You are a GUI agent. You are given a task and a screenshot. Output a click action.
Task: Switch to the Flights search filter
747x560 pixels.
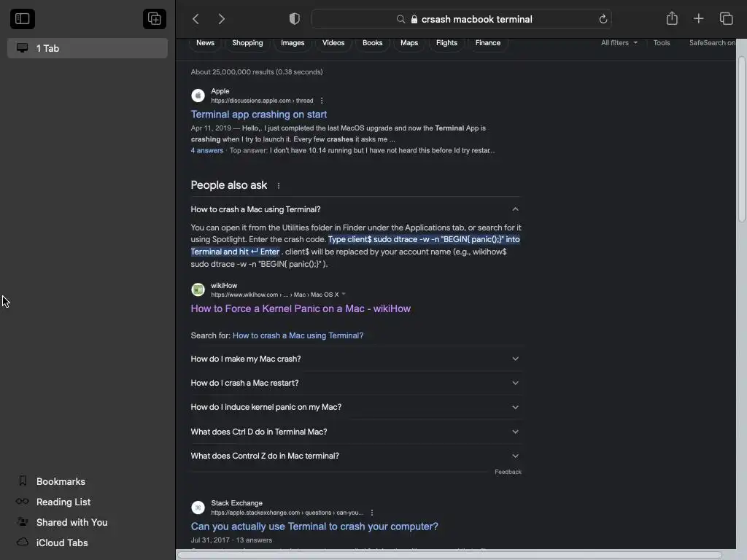(446, 43)
